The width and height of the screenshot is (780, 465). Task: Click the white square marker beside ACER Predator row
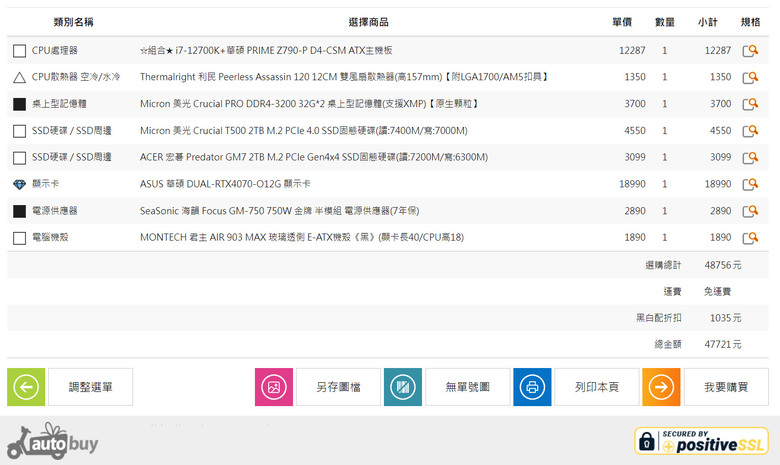pyautogui.click(x=19, y=158)
